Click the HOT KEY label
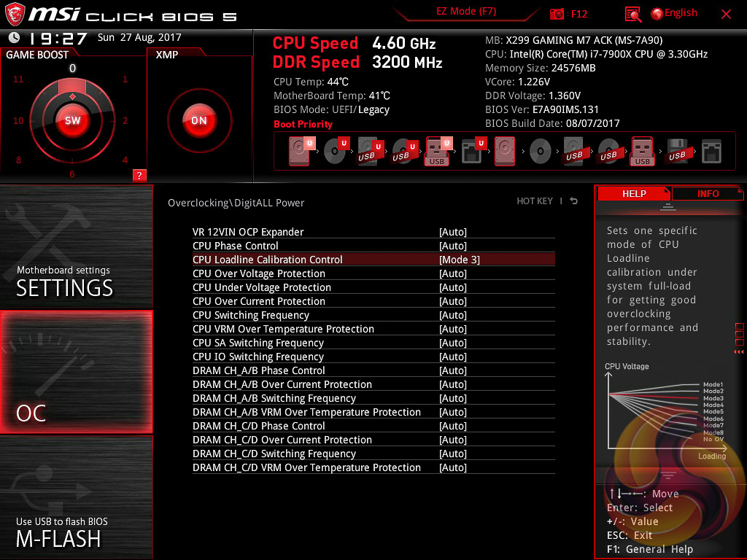This screenshot has height=560, width=747. 535,201
